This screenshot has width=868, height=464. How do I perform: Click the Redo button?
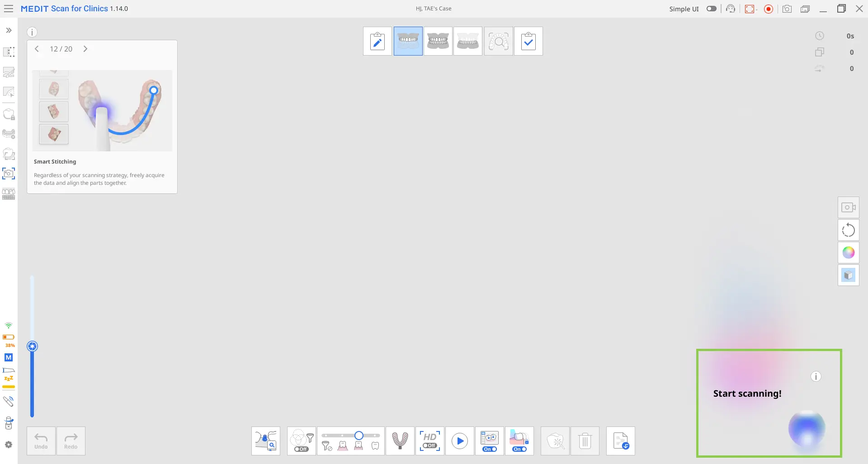click(x=71, y=441)
